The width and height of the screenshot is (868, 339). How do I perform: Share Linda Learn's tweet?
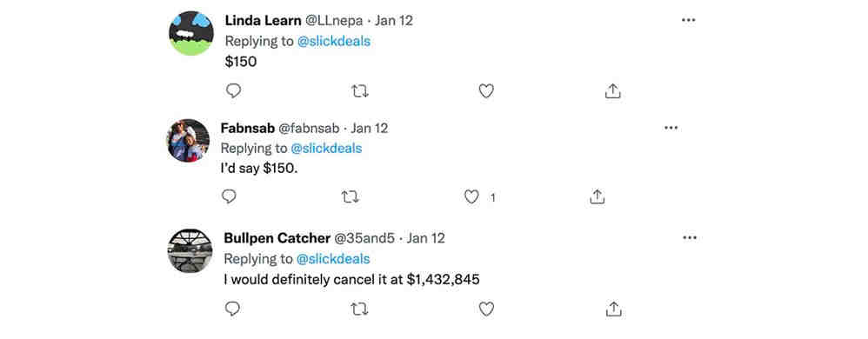coord(612,91)
